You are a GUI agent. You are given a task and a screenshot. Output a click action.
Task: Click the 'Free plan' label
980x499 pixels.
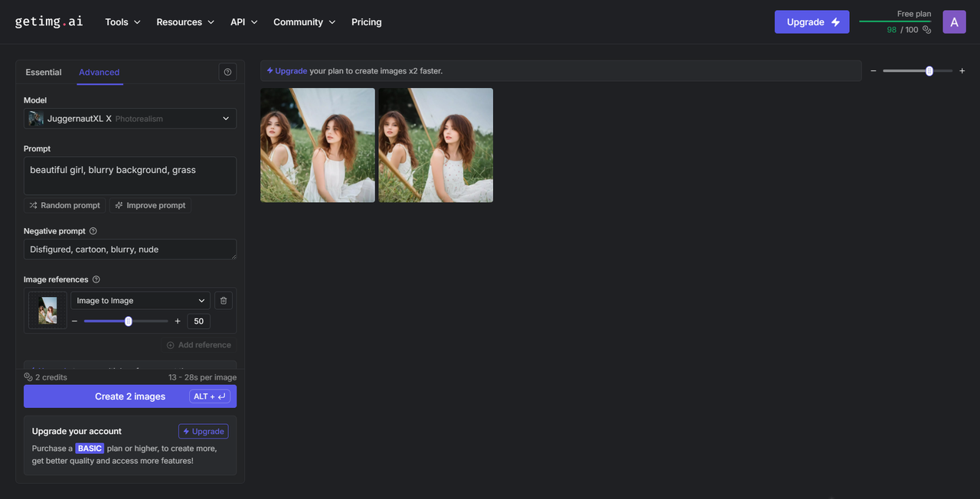(914, 14)
